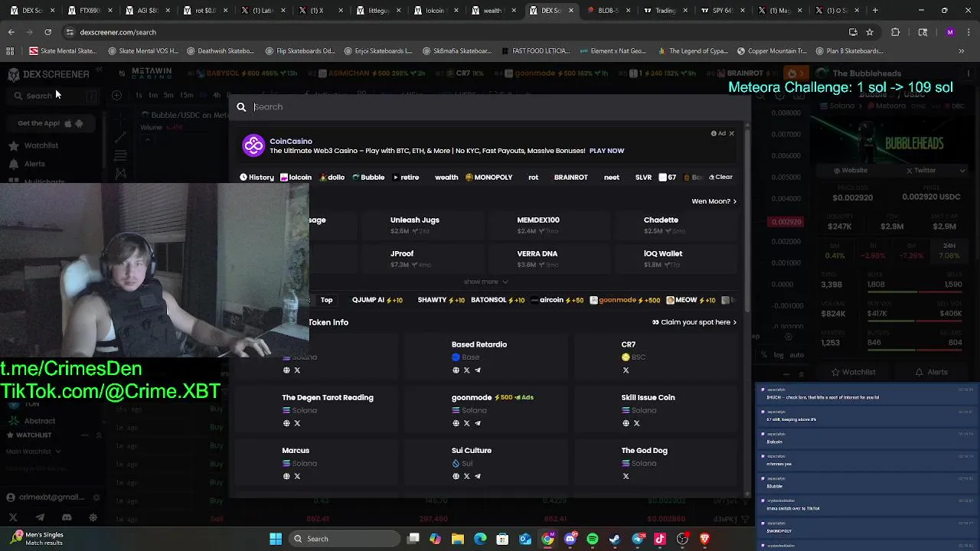Viewport: 980px width, 551px height.
Task: Select dollo from search history
Action: click(x=332, y=178)
